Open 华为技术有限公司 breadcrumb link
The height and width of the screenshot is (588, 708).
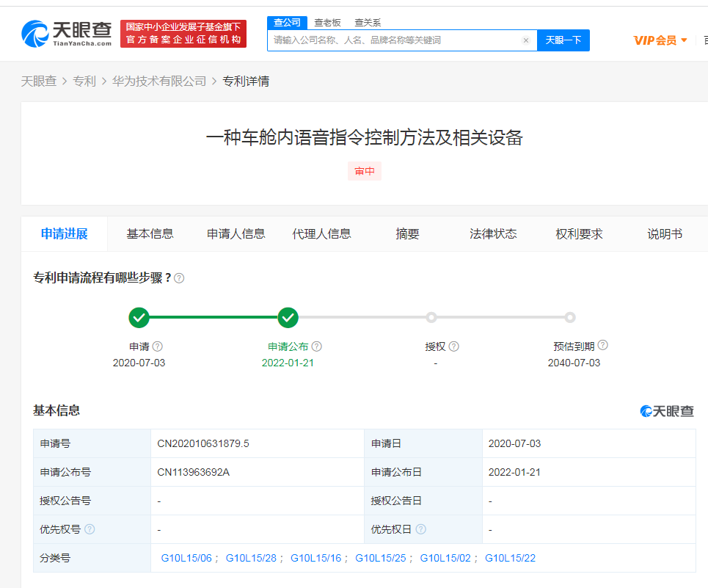pyautogui.click(x=159, y=81)
